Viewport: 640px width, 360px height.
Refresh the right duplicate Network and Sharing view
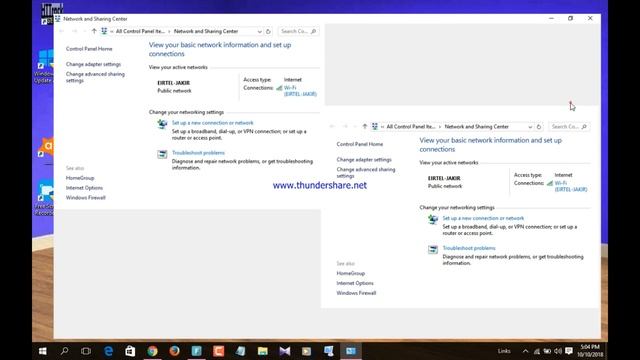(539, 127)
